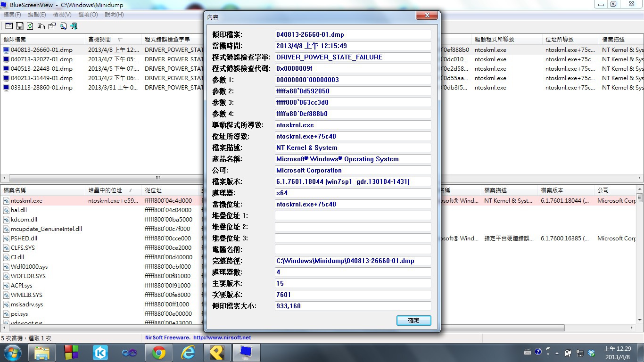
Task: Select Wdf01000.sys in module list
Action: (x=29, y=266)
